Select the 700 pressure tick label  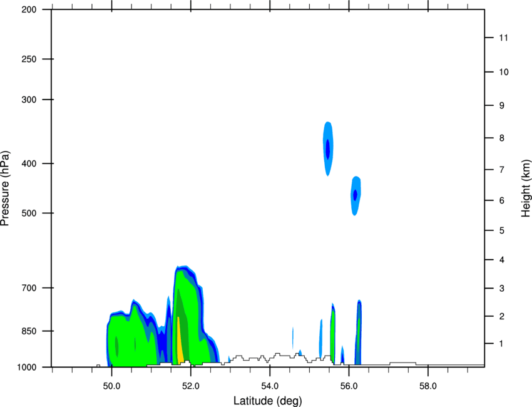29,288
